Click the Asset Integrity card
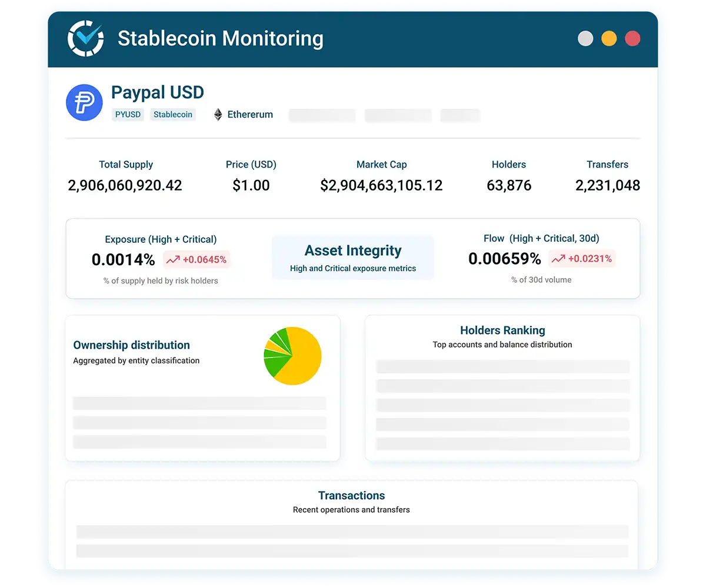This screenshot has height=588, width=706. click(x=353, y=258)
